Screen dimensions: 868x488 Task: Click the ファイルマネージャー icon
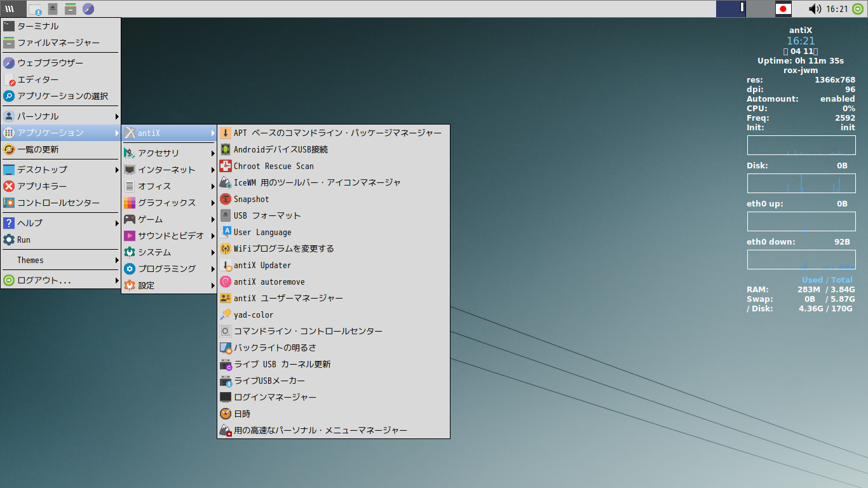(x=9, y=43)
